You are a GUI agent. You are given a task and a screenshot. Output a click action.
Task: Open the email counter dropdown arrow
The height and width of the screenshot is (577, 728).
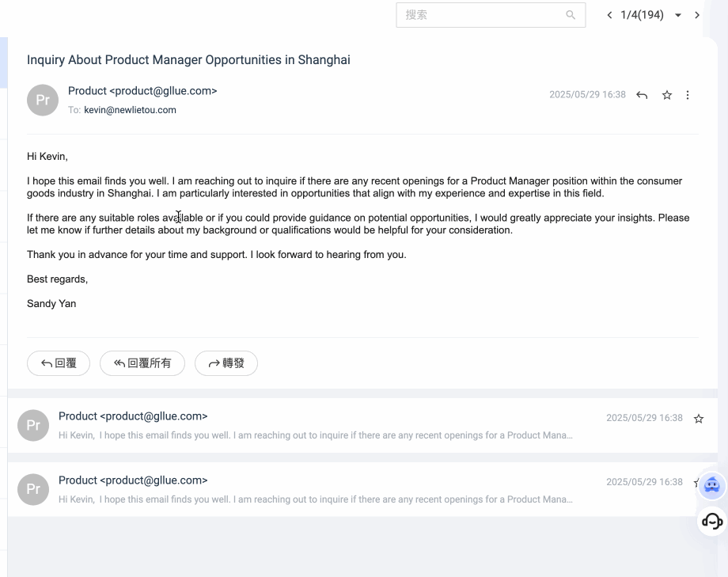pos(678,15)
